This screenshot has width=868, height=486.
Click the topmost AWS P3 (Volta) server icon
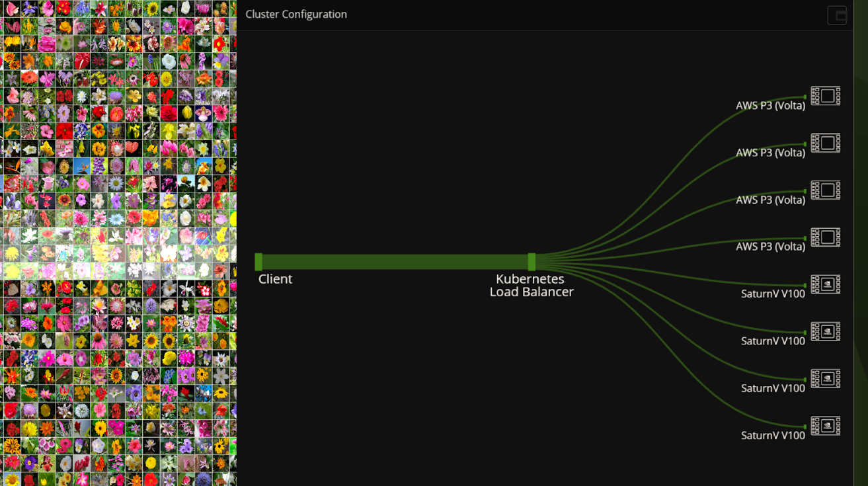point(826,96)
